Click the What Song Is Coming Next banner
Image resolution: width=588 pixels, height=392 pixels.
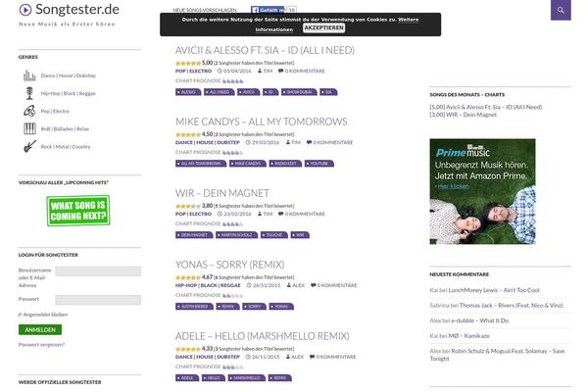(x=78, y=211)
